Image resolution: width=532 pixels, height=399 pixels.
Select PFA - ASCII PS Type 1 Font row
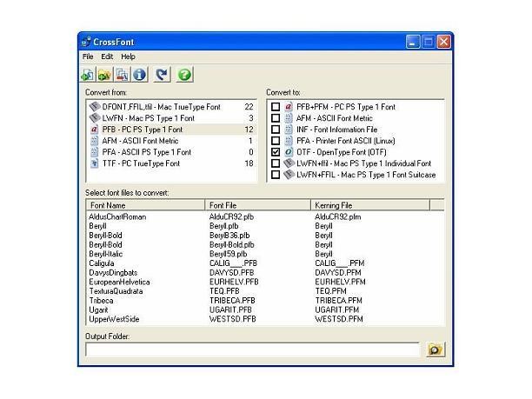[171, 152]
